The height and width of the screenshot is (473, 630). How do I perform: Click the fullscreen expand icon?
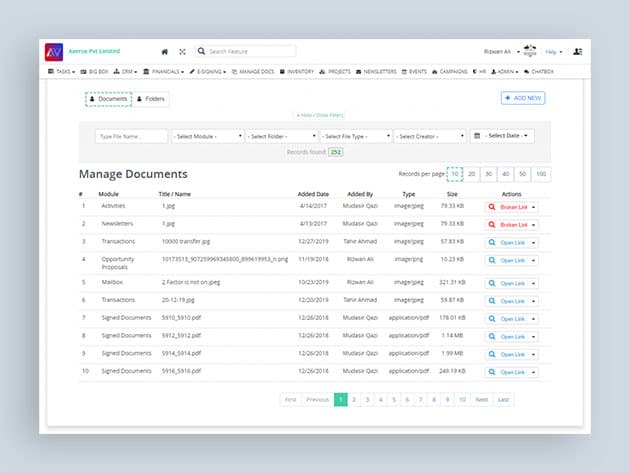click(182, 51)
